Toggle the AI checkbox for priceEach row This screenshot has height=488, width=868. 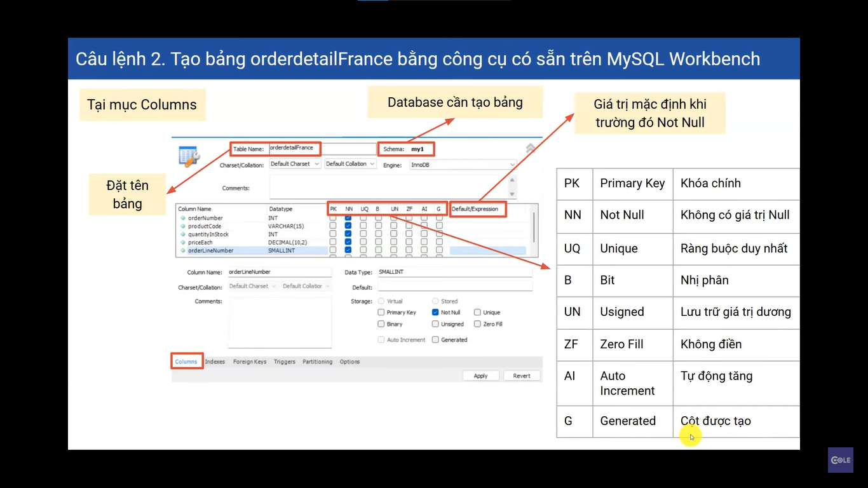pos(424,242)
